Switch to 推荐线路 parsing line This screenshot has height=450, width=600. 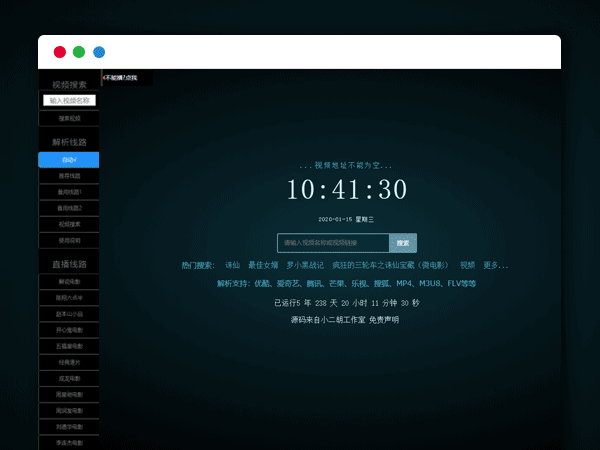tap(69, 176)
